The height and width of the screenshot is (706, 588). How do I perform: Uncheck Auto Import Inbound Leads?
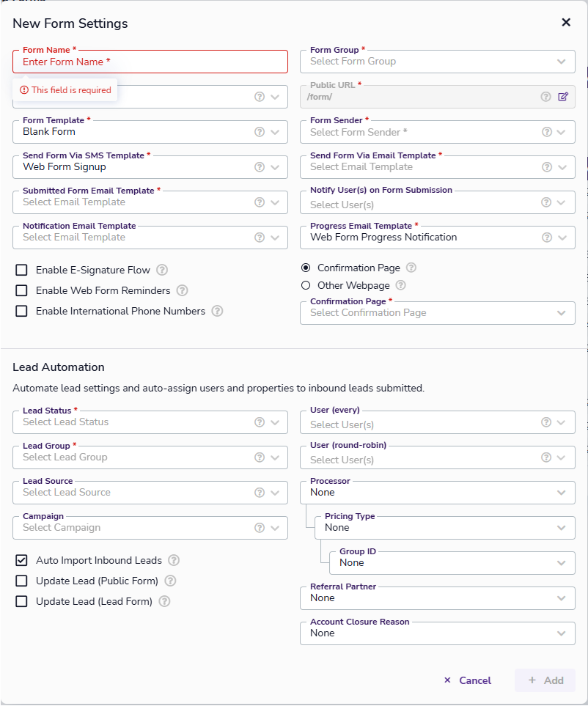22,560
